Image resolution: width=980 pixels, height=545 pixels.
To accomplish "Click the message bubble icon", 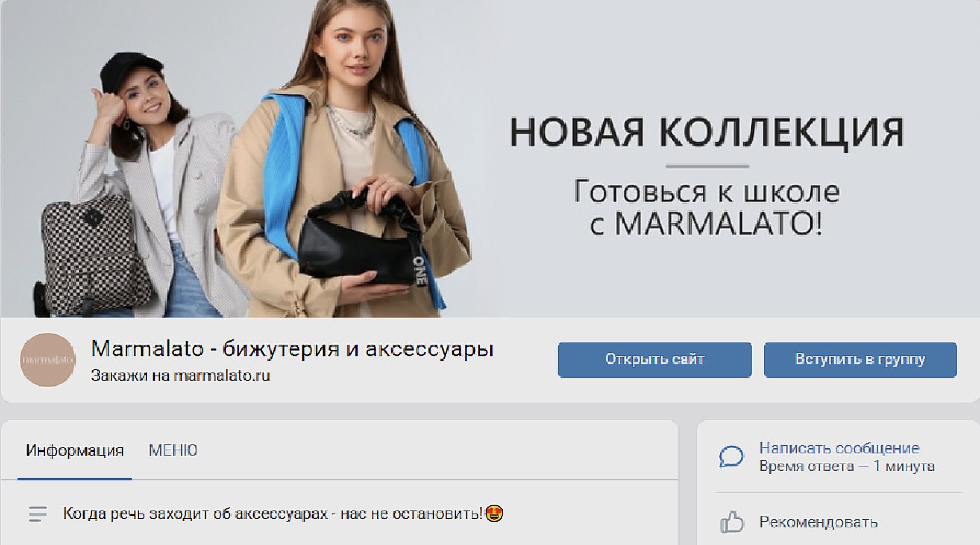I will [731, 457].
